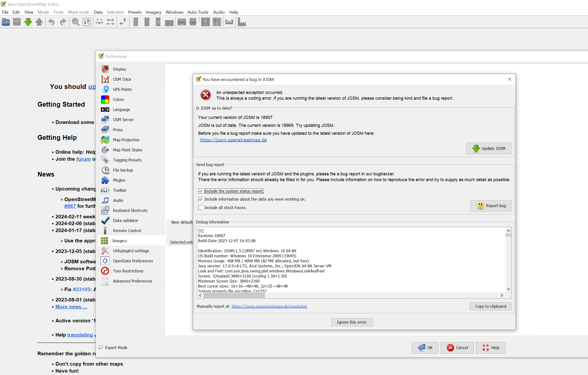Click the Plugins puzzle piece icon
The width and height of the screenshot is (588, 375).
click(105, 180)
